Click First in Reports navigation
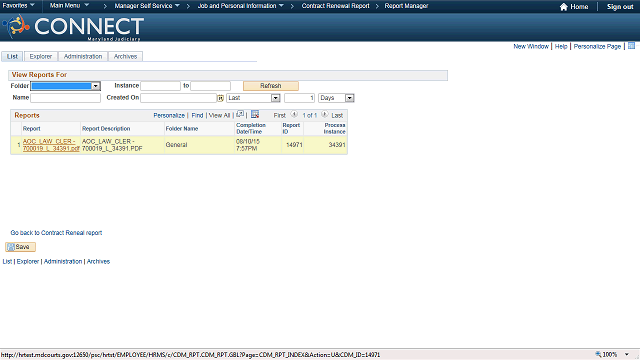640x360 pixels. [280, 116]
